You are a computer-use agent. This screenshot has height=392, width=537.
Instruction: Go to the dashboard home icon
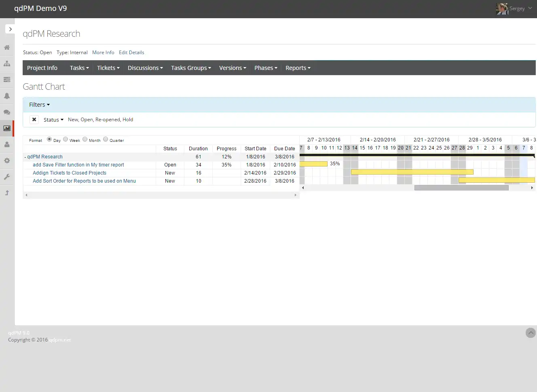coord(7,47)
